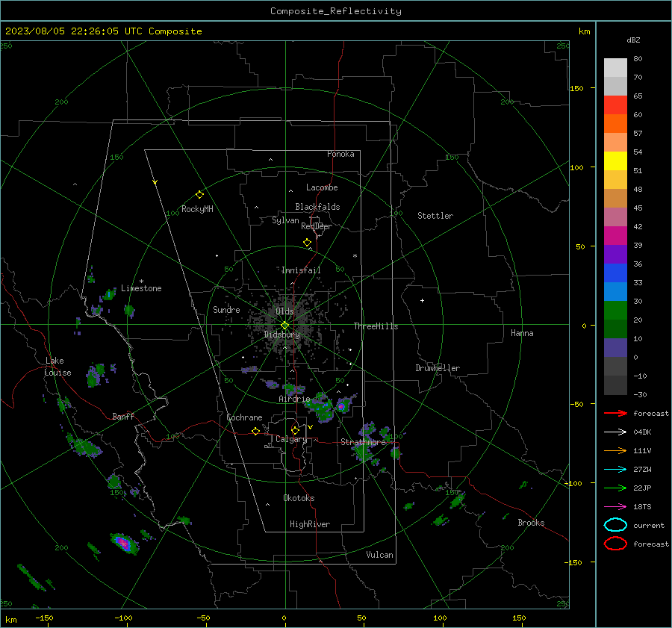Click the orange 111V arrow in legend
The width and height of the screenshot is (672, 628).
615,450
